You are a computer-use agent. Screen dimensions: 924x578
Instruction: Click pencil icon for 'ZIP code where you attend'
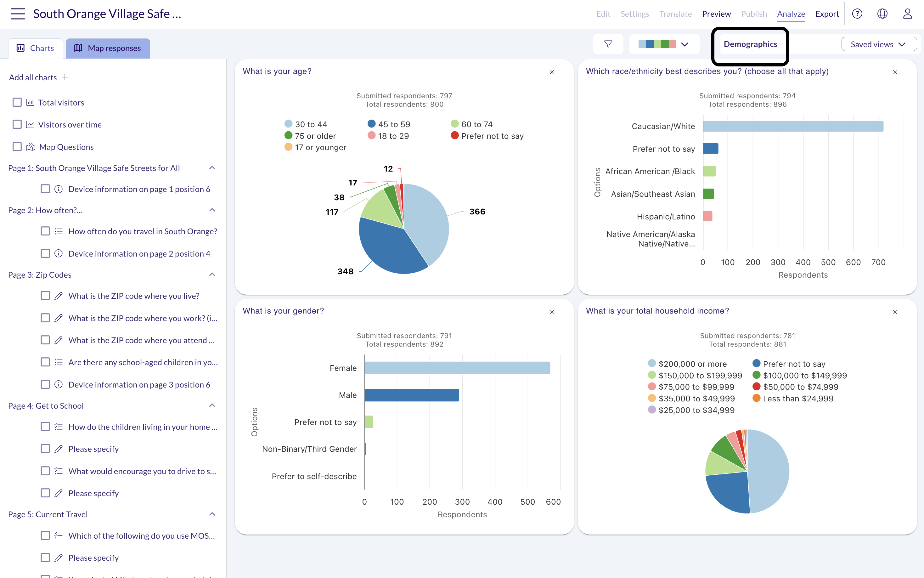click(x=59, y=340)
